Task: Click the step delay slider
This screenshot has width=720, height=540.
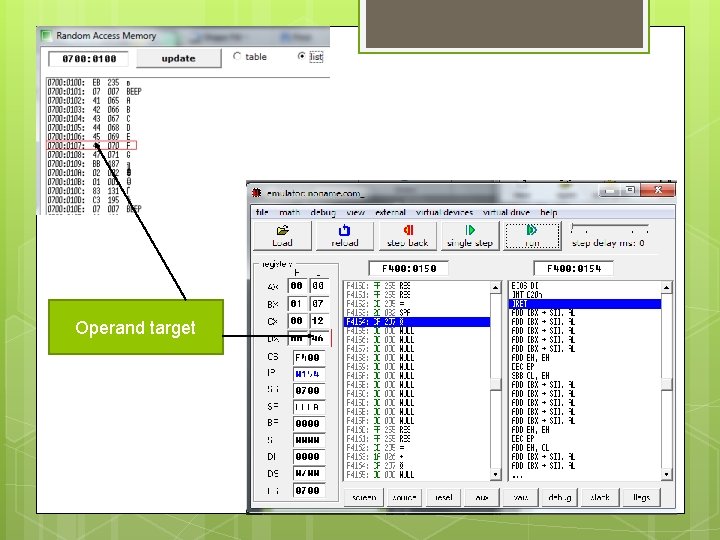Action: click(x=610, y=228)
